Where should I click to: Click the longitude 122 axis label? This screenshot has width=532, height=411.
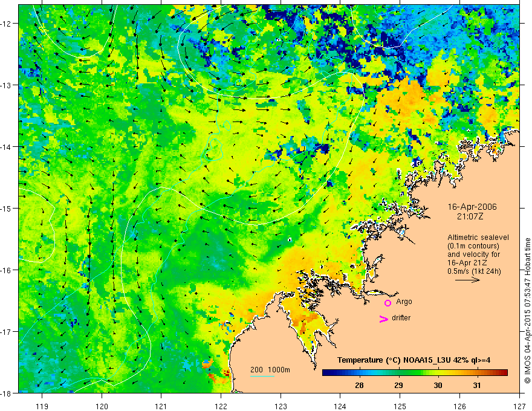(x=221, y=406)
